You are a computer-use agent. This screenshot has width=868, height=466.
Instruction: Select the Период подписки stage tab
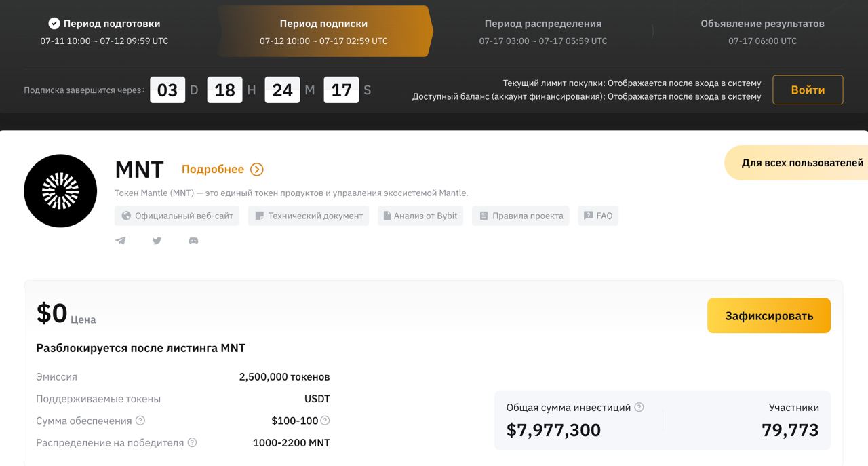(x=324, y=32)
